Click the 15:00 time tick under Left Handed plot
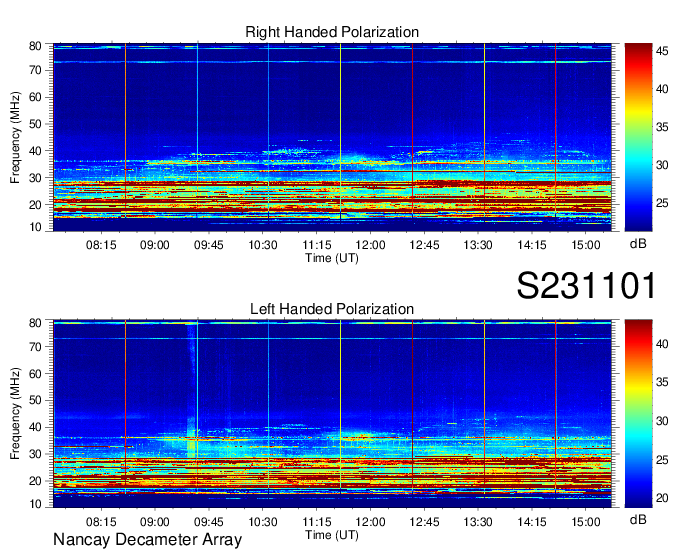The height and width of the screenshot is (552, 680). [x=585, y=522]
